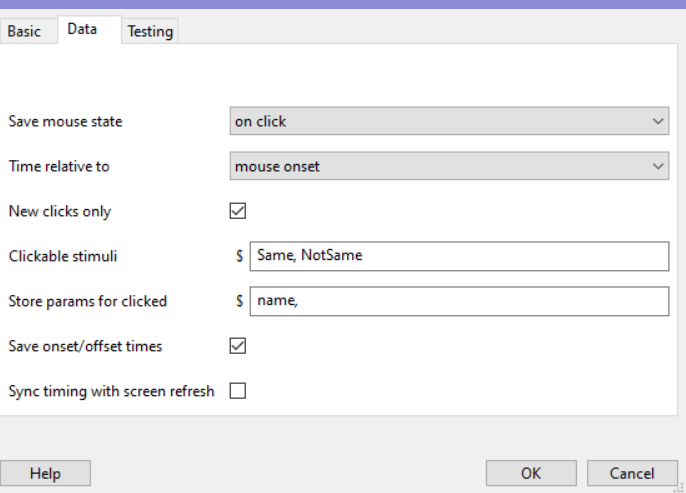
Task: Click the "Time relative to" label
Action: 59,166
